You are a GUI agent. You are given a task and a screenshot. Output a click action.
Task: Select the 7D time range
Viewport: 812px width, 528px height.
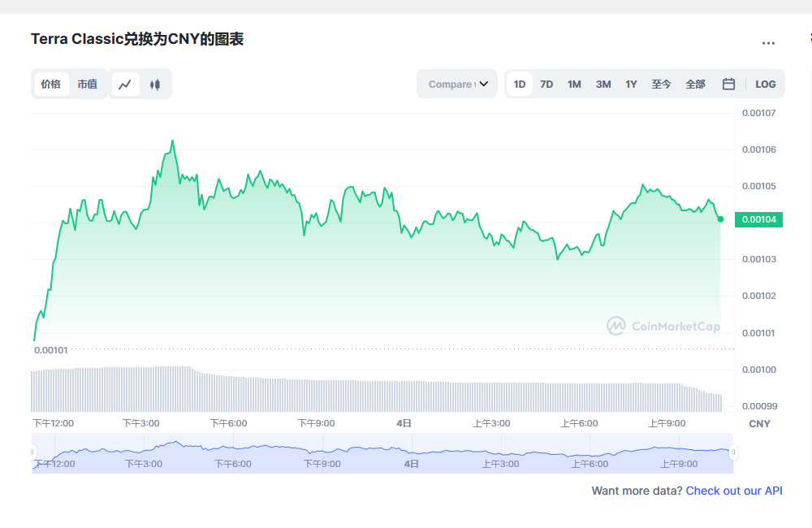point(546,84)
